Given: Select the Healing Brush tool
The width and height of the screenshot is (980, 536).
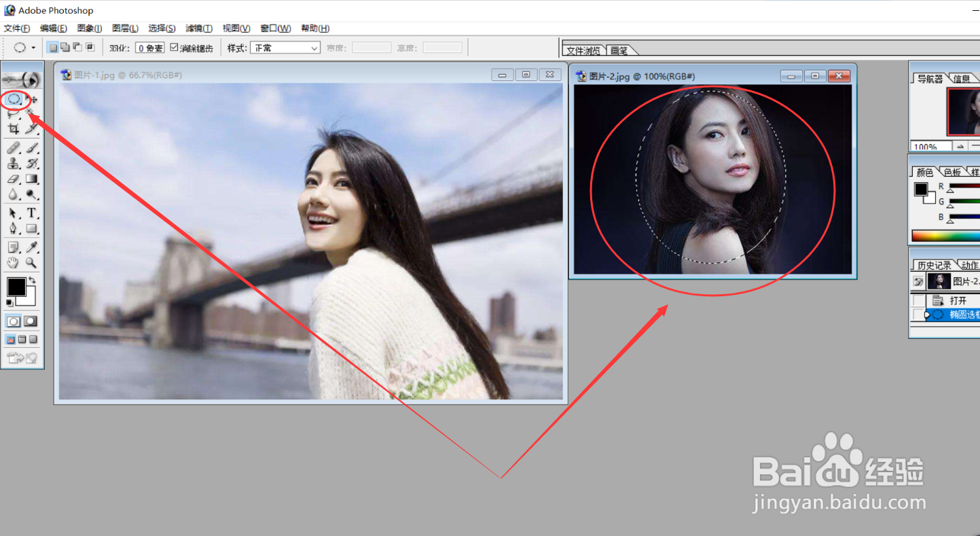Looking at the screenshot, I should point(14,147).
